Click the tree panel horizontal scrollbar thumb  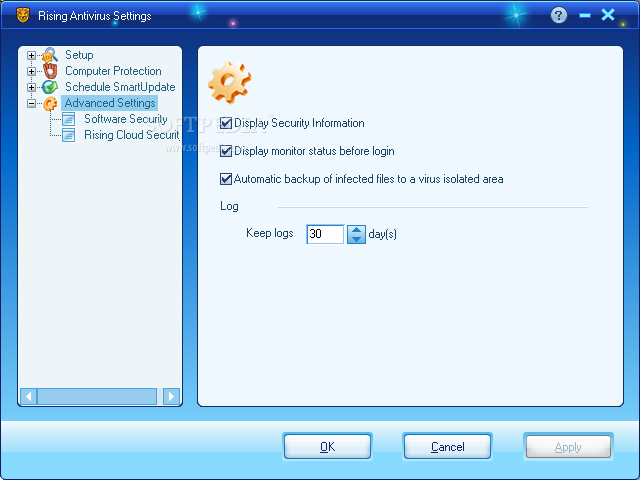(x=97, y=396)
